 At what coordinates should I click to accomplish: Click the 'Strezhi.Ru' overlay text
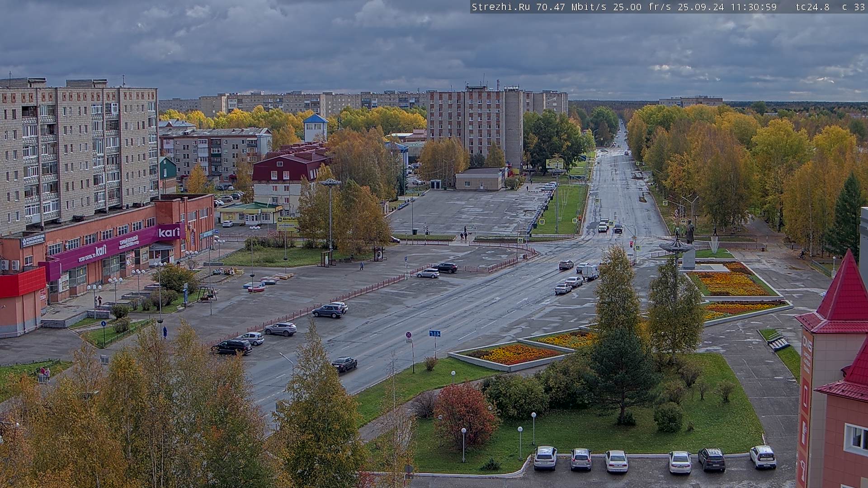point(502,7)
